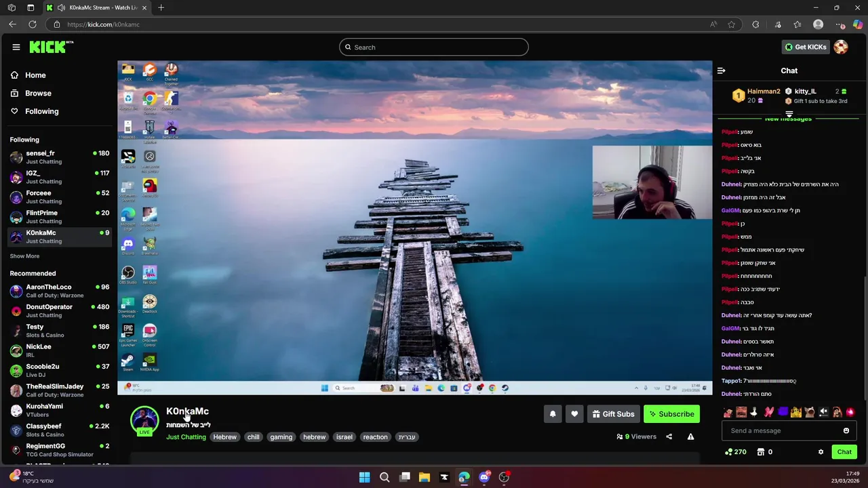The height and width of the screenshot is (488, 868).
Task: Open Haimman2 top gifter entry
Action: 756,96
